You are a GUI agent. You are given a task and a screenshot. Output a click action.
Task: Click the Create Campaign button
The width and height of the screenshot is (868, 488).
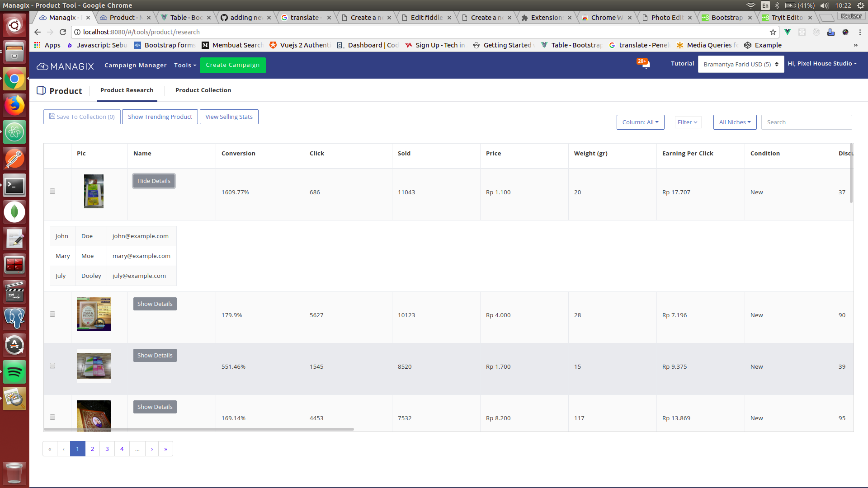coord(232,65)
